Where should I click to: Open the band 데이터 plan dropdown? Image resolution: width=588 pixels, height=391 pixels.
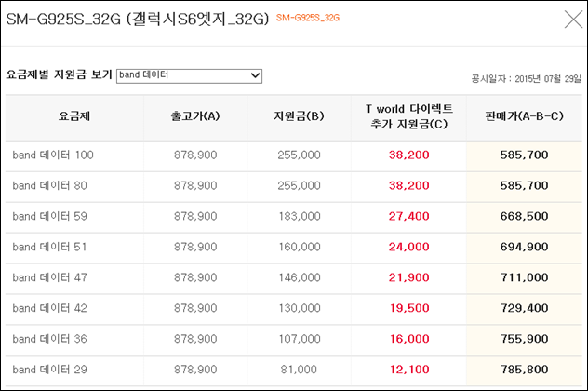pos(189,75)
